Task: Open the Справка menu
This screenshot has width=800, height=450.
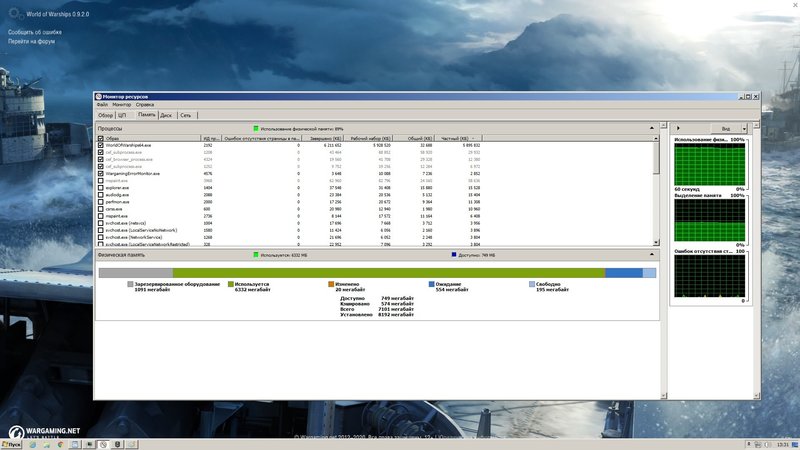Action: tap(145, 105)
